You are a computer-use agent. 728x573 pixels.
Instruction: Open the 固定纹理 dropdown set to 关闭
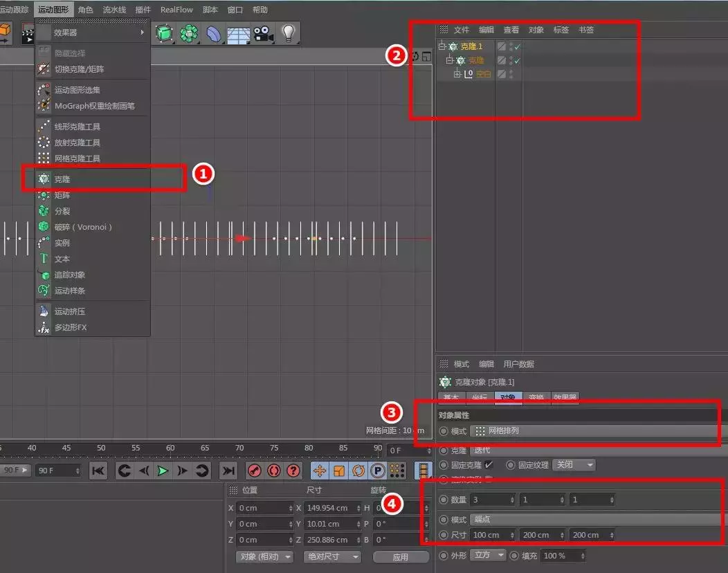coord(574,465)
